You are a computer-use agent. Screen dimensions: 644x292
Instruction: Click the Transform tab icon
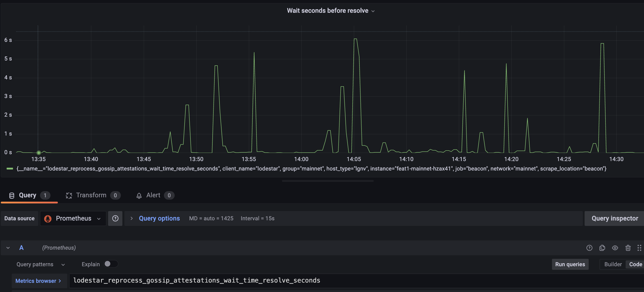69,196
